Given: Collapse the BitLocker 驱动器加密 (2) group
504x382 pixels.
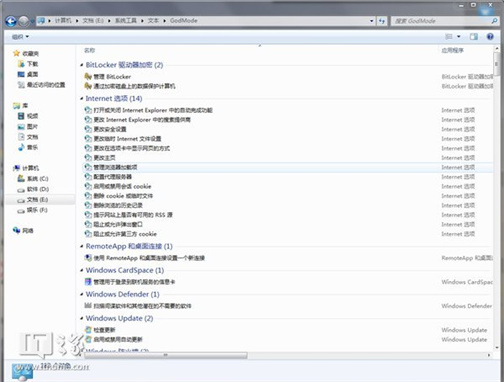Looking at the screenshot, I should [82, 65].
